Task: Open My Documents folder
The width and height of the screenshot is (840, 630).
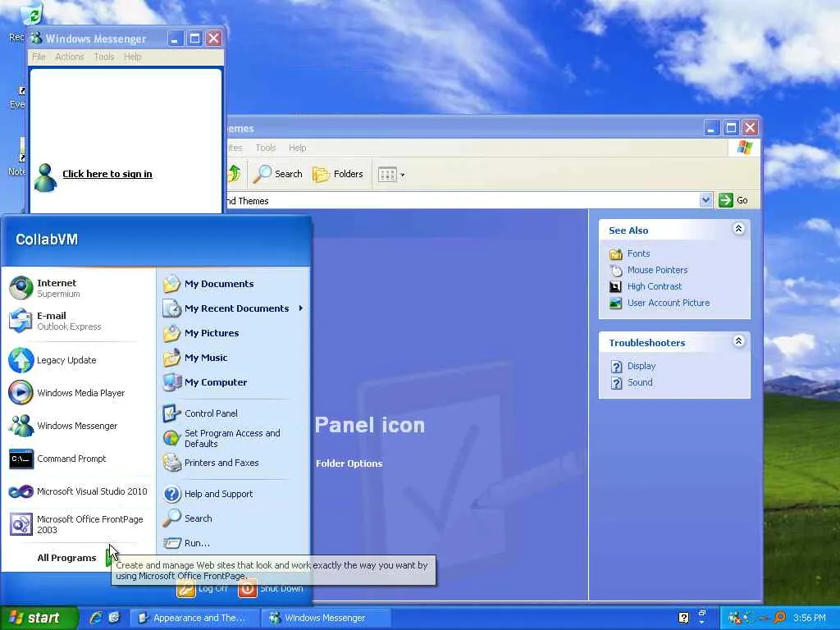Action: 234,283
